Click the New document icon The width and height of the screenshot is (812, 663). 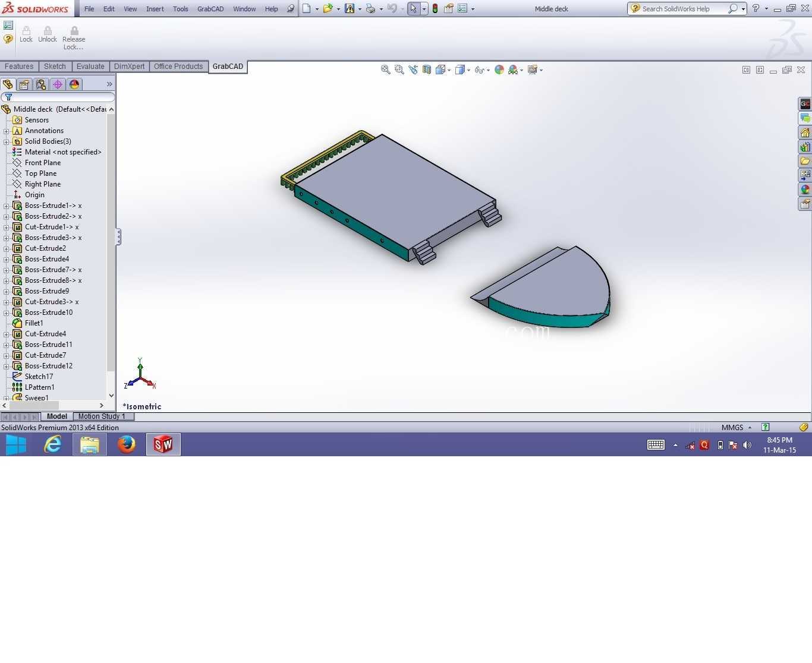coord(307,9)
